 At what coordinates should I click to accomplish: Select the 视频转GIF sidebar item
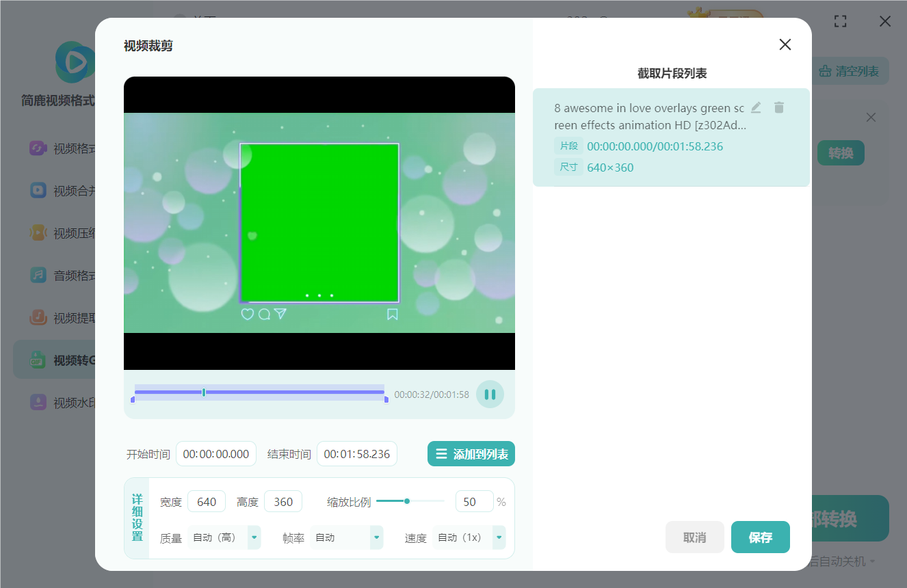tap(55, 360)
